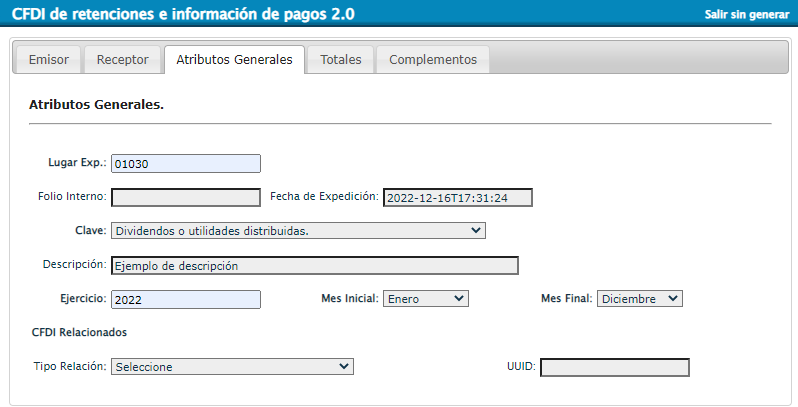Open the Complementos tab
This screenshot has width=798, height=407.
tap(433, 60)
